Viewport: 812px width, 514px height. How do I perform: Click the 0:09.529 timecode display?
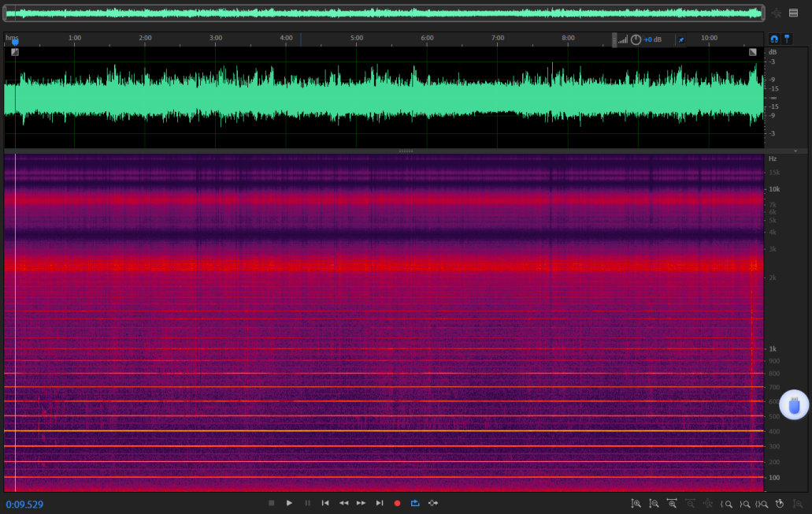pyautogui.click(x=24, y=505)
